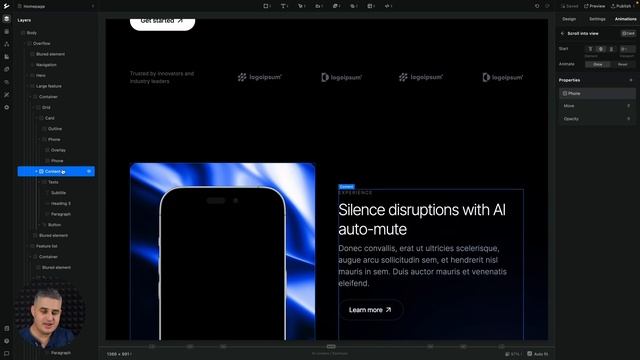Viewport: 640px width, 360px height.
Task: Add a property with the Properties plus icon
Action: tap(631, 80)
